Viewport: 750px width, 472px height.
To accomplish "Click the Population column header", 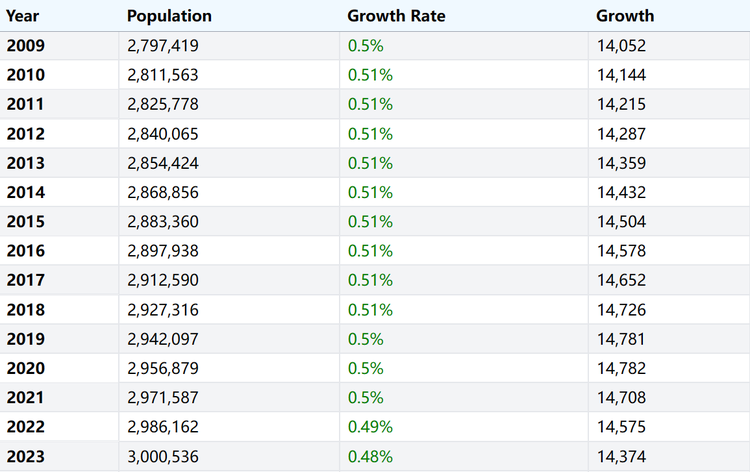I will 169,16.
